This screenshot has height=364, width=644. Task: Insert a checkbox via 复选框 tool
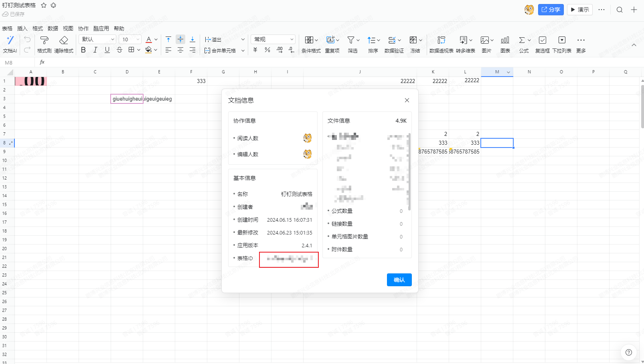coord(542,40)
